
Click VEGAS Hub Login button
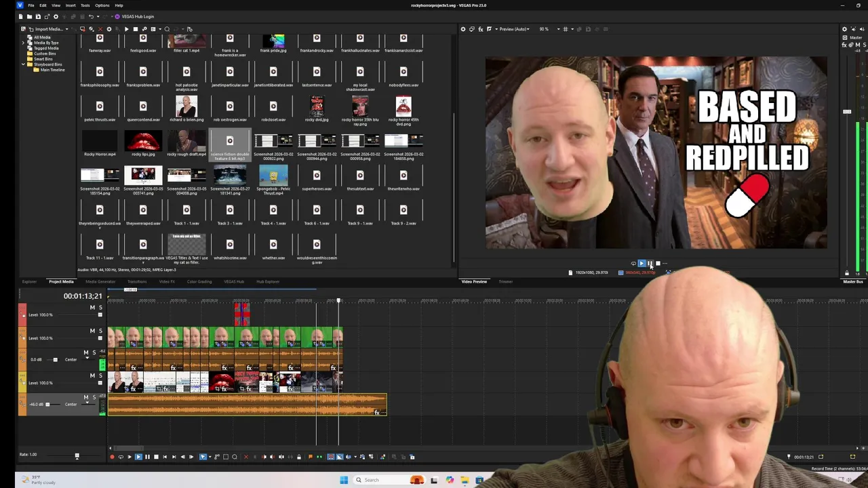click(134, 16)
